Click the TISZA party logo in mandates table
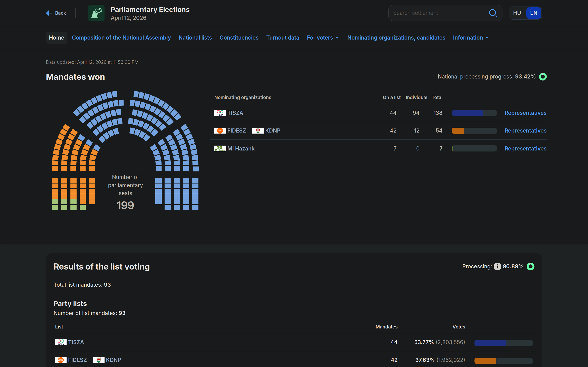588x367 pixels. [x=220, y=113]
